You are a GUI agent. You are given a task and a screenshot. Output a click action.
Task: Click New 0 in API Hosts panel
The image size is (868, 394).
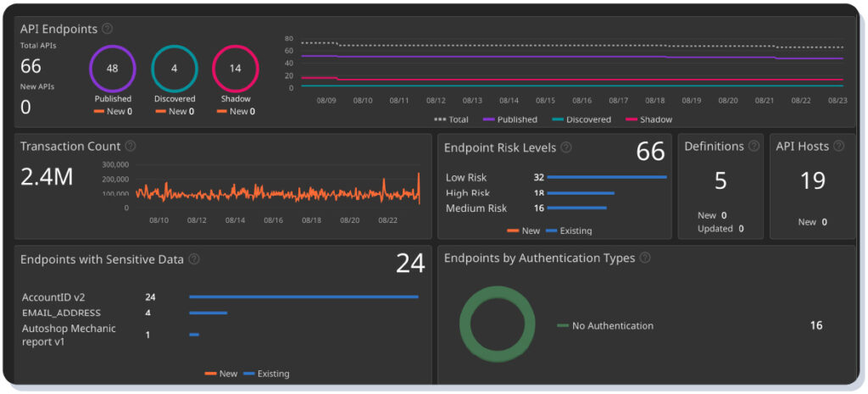pyautogui.click(x=813, y=222)
